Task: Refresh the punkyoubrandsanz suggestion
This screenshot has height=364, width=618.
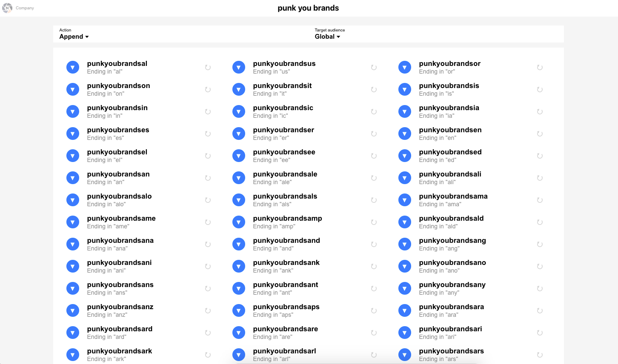Action: tap(208, 310)
